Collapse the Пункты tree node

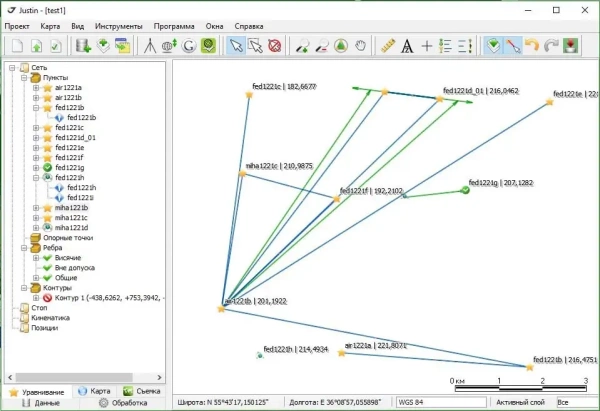tap(24, 78)
